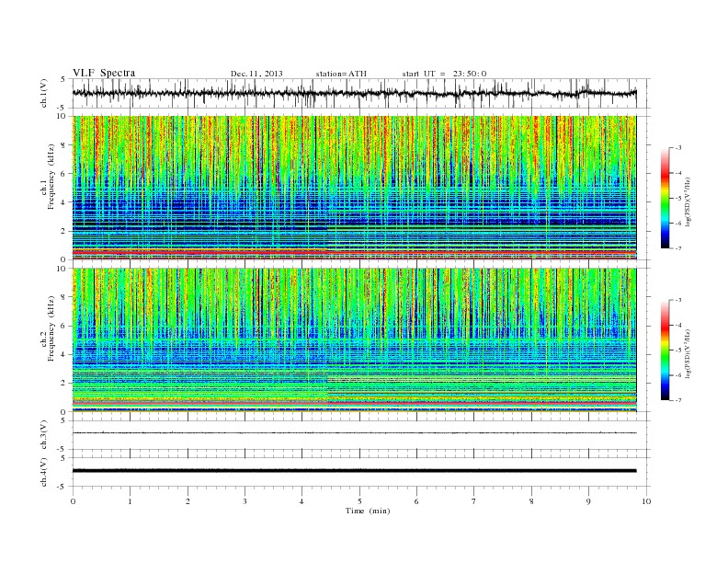Click the ch.1 voltage waveform trace

(354, 93)
